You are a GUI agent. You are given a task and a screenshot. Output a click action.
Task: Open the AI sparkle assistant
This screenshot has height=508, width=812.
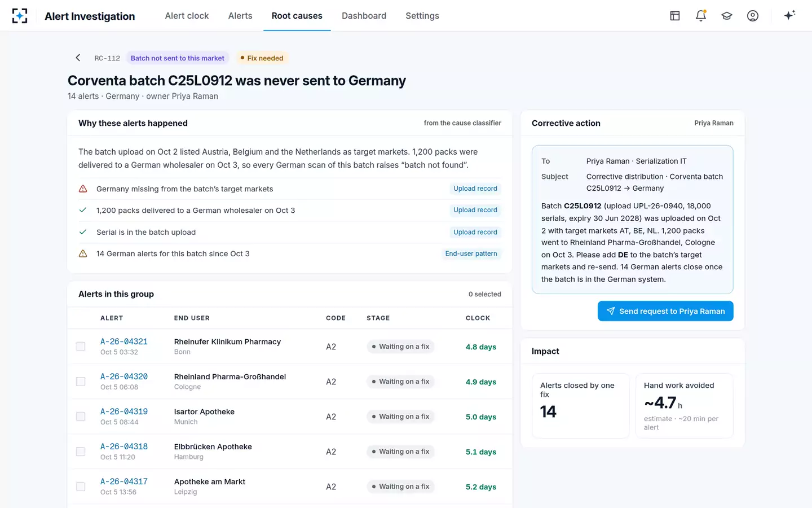(789, 15)
